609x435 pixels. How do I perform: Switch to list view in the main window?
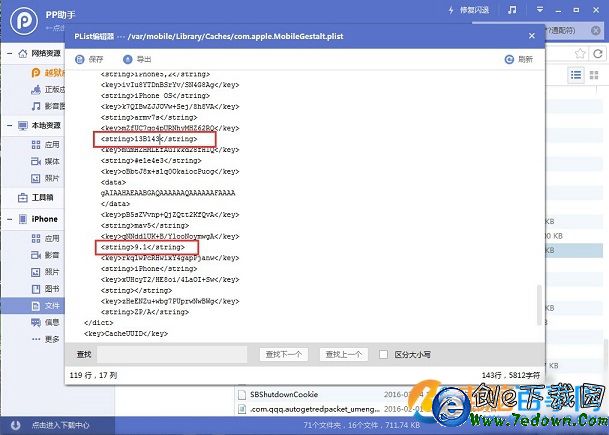pyautogui.click(x=576, y=75)
